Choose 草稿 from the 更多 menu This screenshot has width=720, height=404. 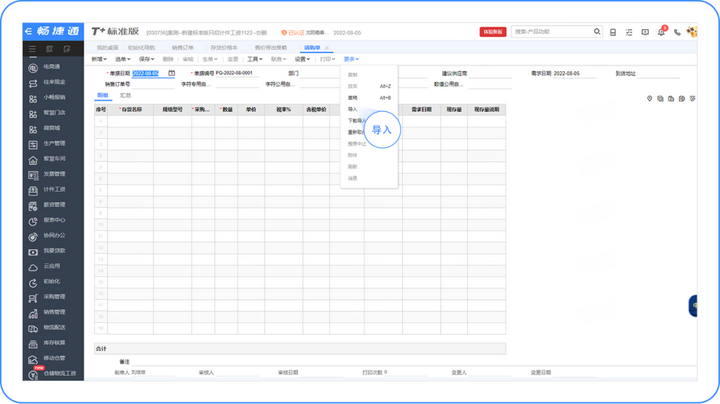353,98
